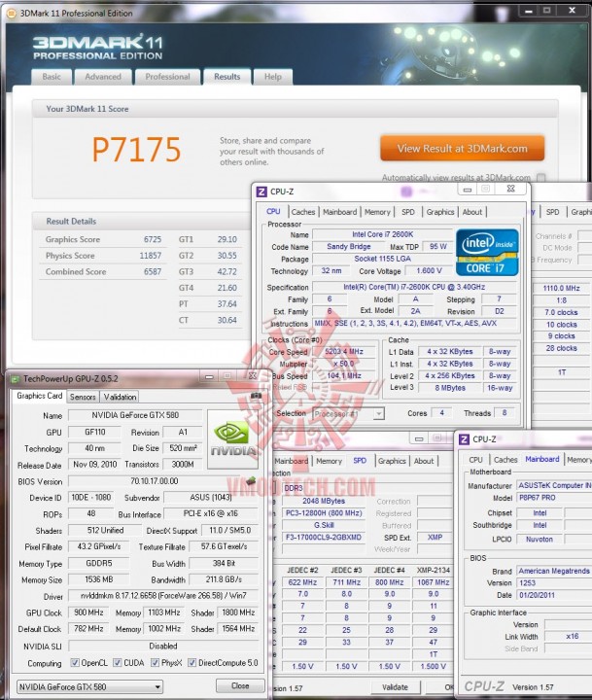The image size is (592, 700).
Task: Click the BIOS Version field 70.10.17.00.00
Action: [154, 481]
